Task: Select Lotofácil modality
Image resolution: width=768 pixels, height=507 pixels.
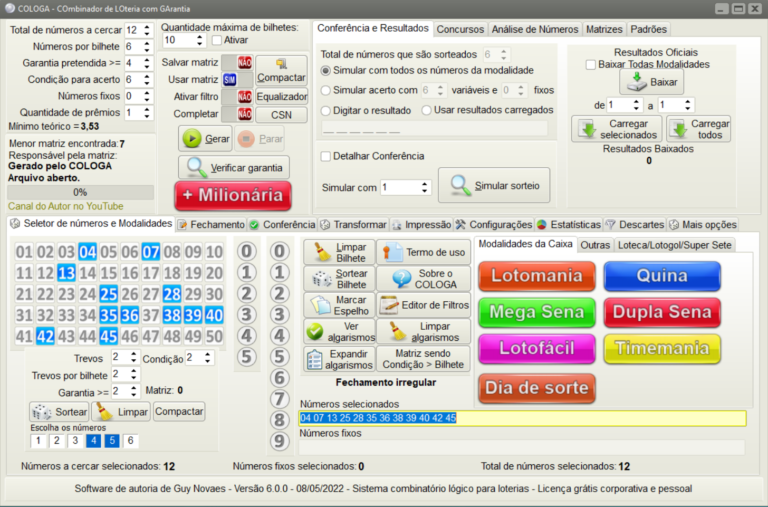Action: click(537, 348)
